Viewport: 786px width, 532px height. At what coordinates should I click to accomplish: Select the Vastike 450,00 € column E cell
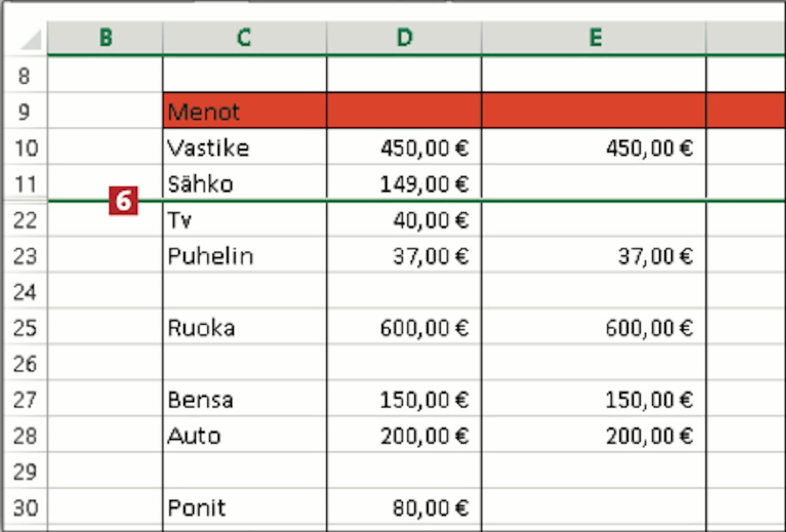(x=594, y=147)
